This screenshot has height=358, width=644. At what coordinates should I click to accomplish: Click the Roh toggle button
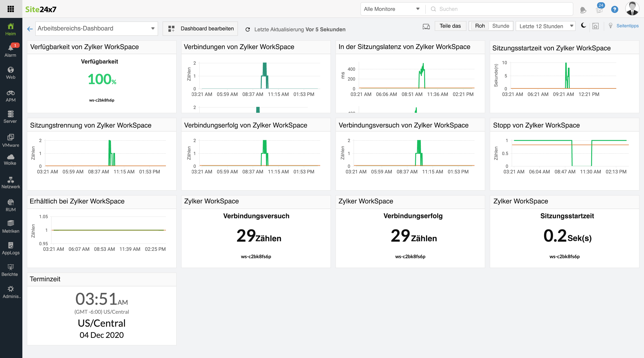click(479, 26)
